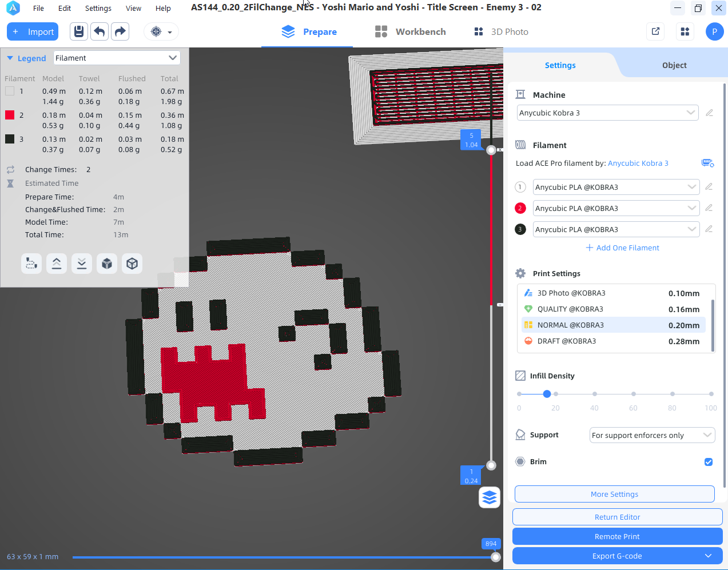Click the redo arrow icon
The height and width of the screenshot is (570, 728).
pos(120,31)
